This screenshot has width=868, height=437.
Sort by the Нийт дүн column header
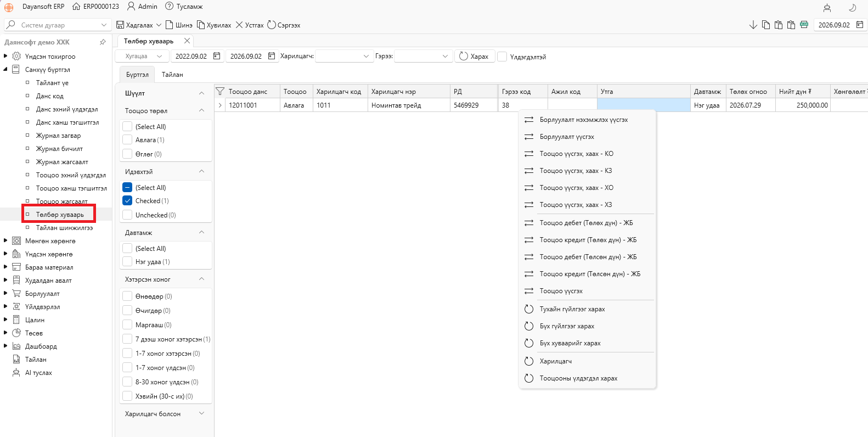[x=802, y=92]
